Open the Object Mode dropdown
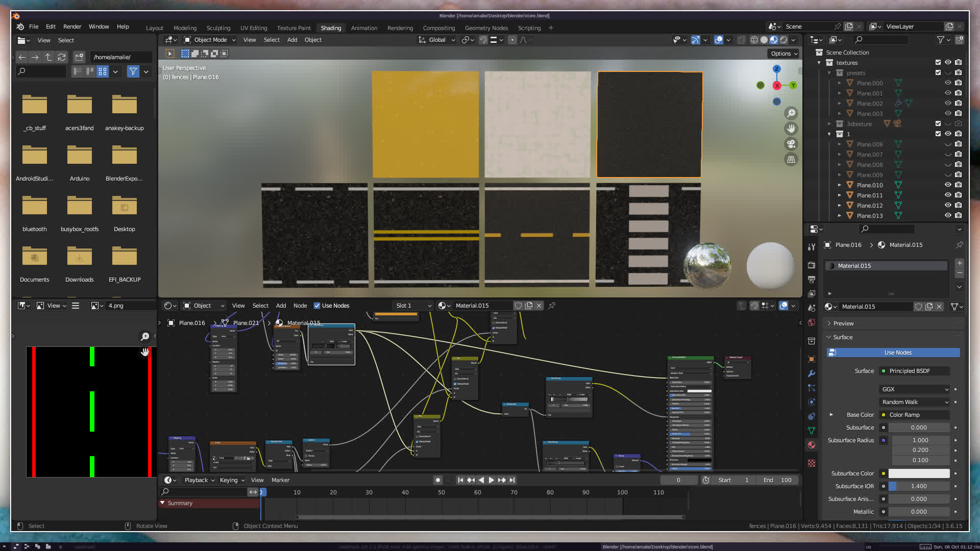Viewport: 980px width, 551px height. (x=210, y=40)
